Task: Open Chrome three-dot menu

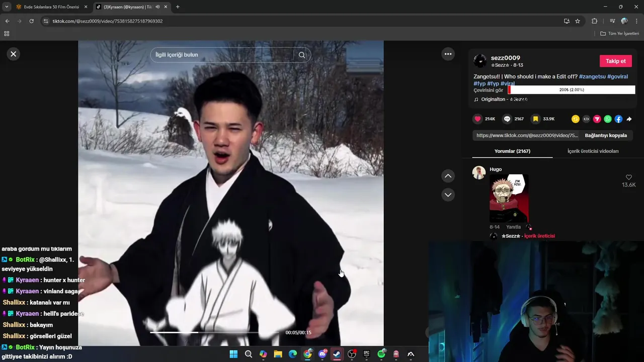Action: point(637,21)
